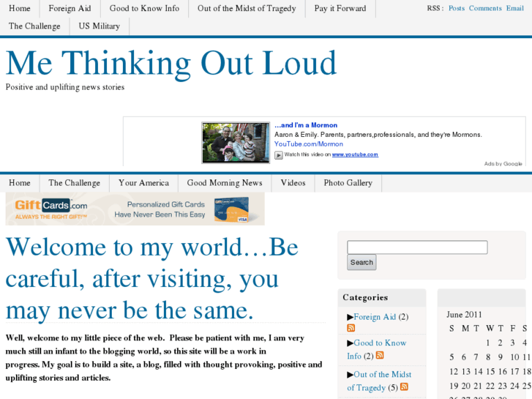Open Out of the Midst of Tragedy menu item

[x=247, y=9]
